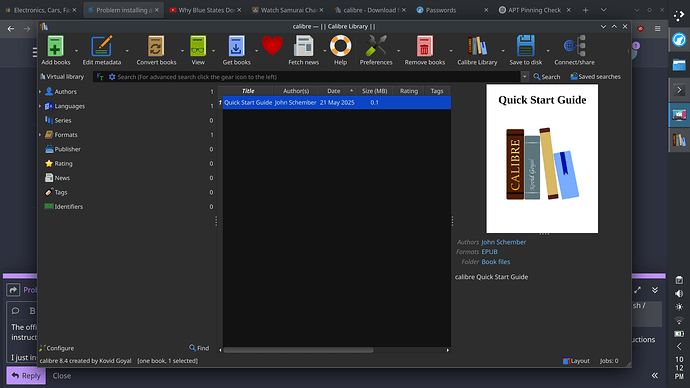690x388 pixels.
Task: Switch to Why Blue States tab
Action: (205, 10)
